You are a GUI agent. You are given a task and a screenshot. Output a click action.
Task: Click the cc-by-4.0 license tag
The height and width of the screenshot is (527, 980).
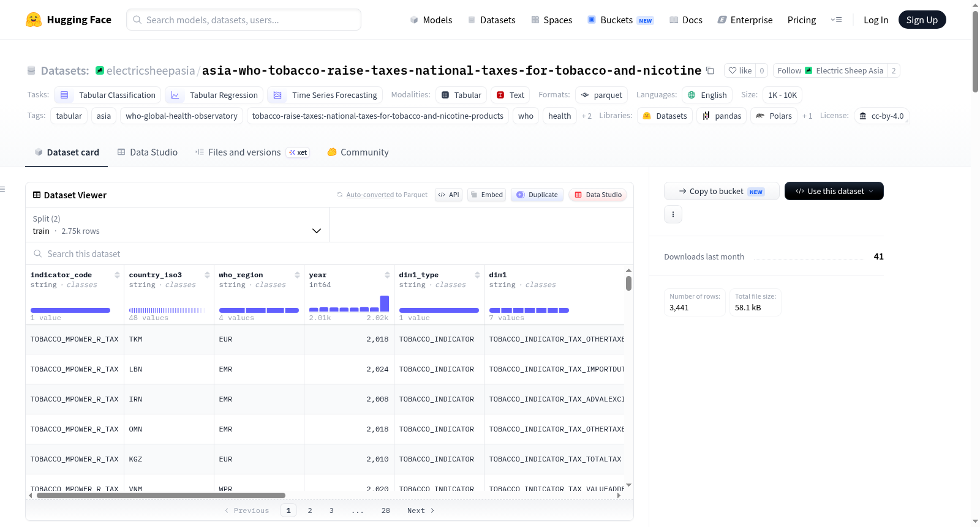pyautogui.click(x=881, y=116)
